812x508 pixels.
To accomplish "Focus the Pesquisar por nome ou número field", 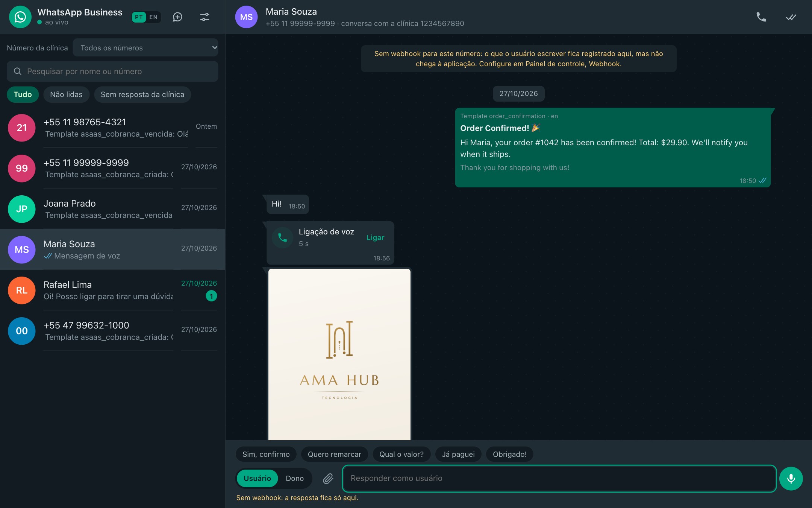I will click(112, 71).
